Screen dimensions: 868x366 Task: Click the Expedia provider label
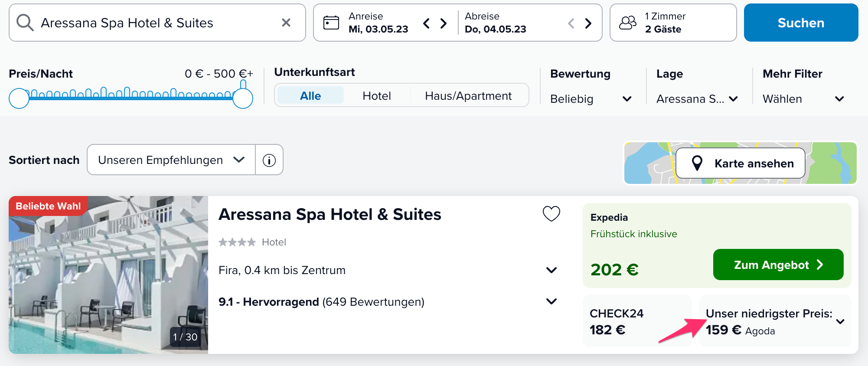pos(609,217)
